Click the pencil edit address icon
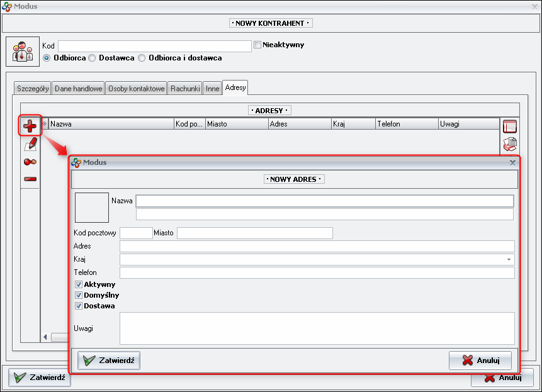This screenshot has width=542, height=392. point(30,144)
